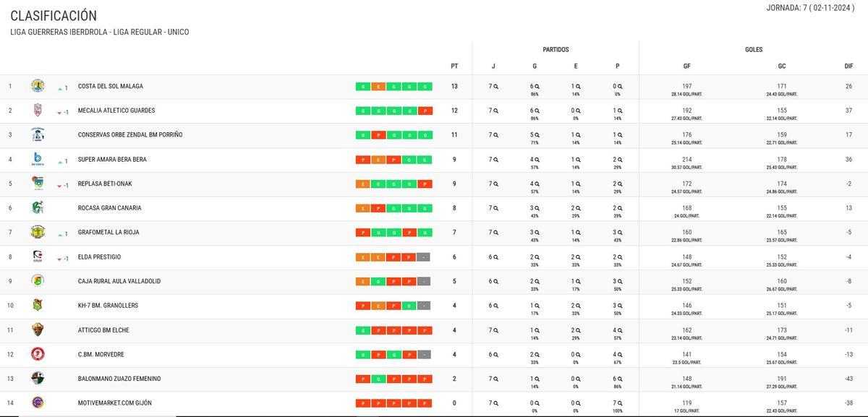The image size is (868, 417).
Task: Click magnifier next to Mecalia Atletico Guardes wins
Action: pyautogui.click(x=537, y=111)
